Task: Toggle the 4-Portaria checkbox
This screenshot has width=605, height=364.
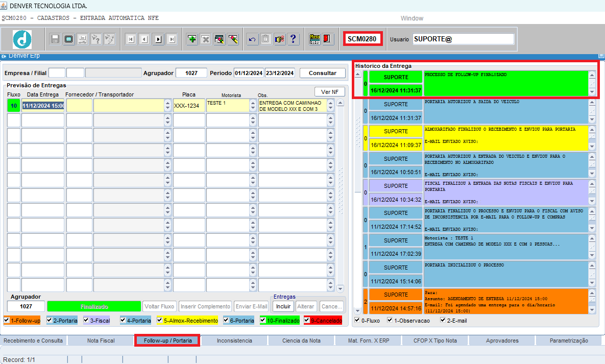Action: pos(123,320)
